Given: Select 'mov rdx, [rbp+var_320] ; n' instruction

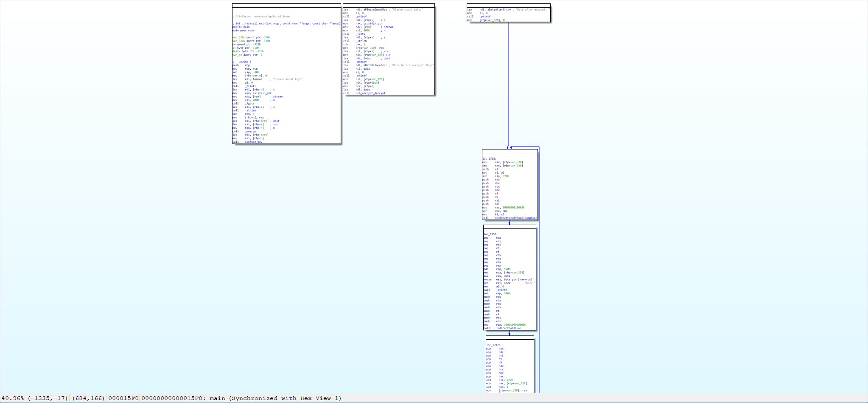Looking at the screenshot, I should 367,55.
